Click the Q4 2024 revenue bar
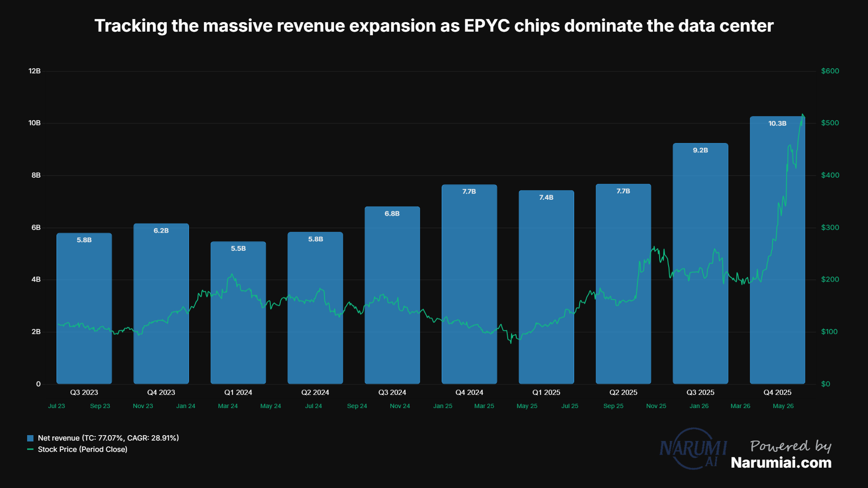Screen dimensions: 868x488 tap(469, 284)
